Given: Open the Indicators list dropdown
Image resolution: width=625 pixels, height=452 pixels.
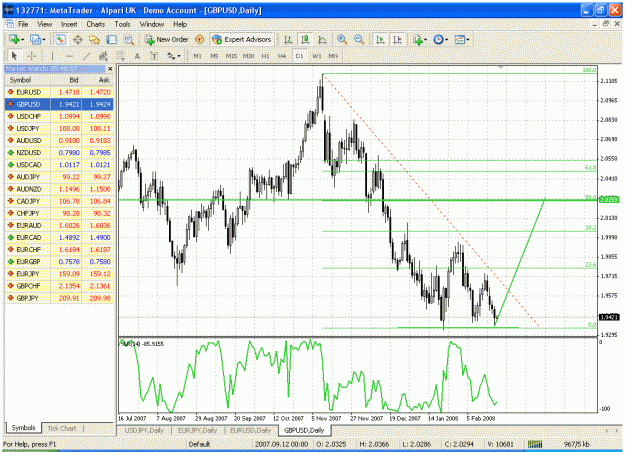Looking at the screenshot, I should 420,39.
